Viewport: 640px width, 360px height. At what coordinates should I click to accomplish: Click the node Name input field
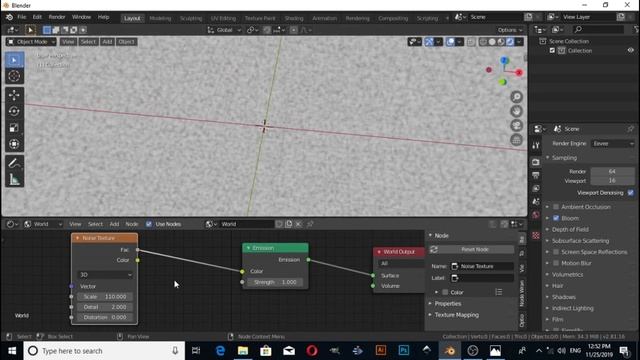[x=482, y=266]
